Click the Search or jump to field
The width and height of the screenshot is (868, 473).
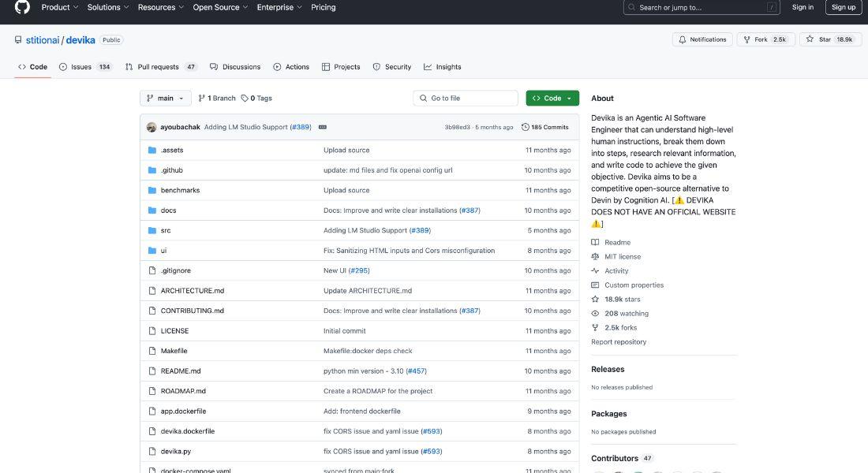pos(702,7)
